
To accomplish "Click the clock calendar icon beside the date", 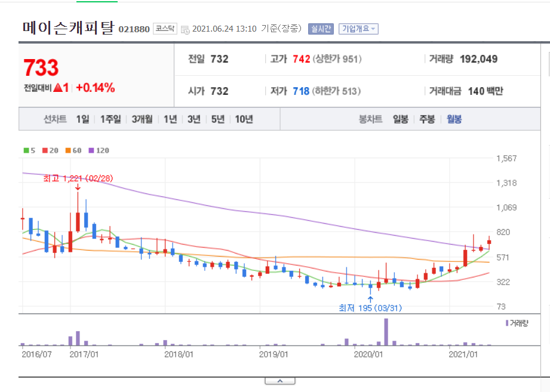I will coord(185,30).
